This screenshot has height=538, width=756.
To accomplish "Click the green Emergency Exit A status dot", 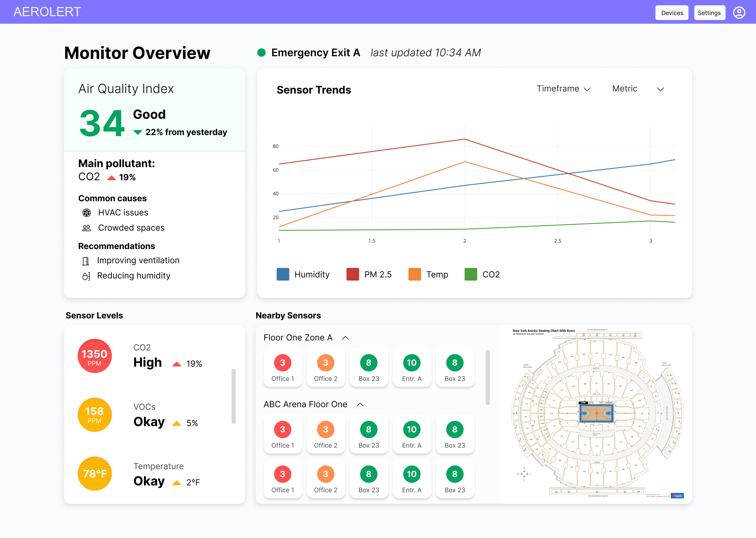I will [262, 53].
